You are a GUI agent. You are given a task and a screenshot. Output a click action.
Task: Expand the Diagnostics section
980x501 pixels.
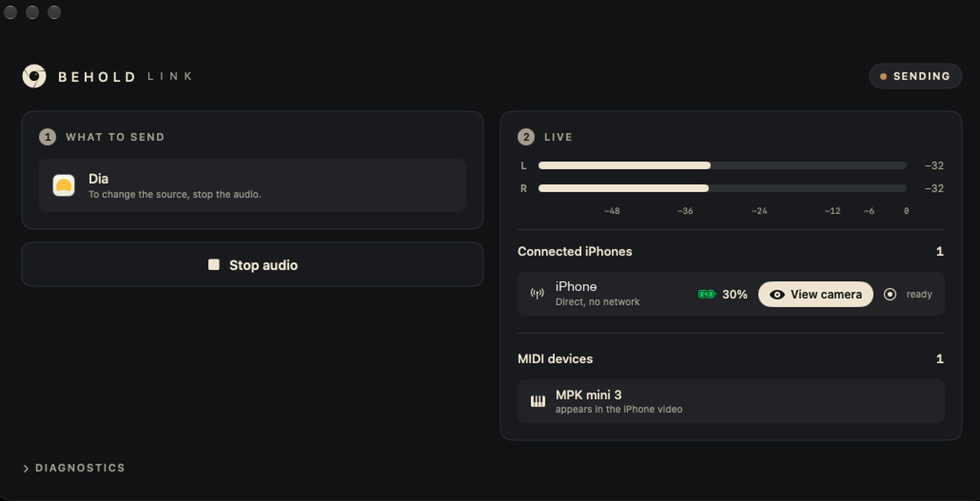pos(74,468)
